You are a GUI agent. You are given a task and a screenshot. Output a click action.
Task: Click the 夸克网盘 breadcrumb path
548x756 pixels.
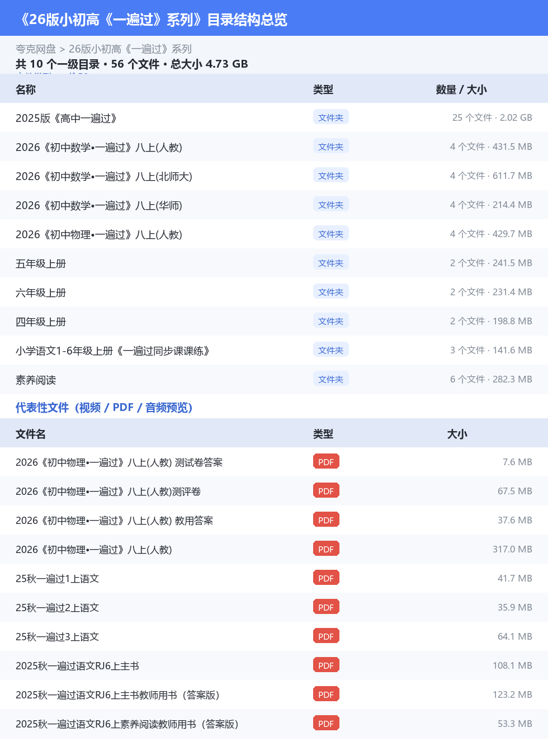[x=36, y=49]
